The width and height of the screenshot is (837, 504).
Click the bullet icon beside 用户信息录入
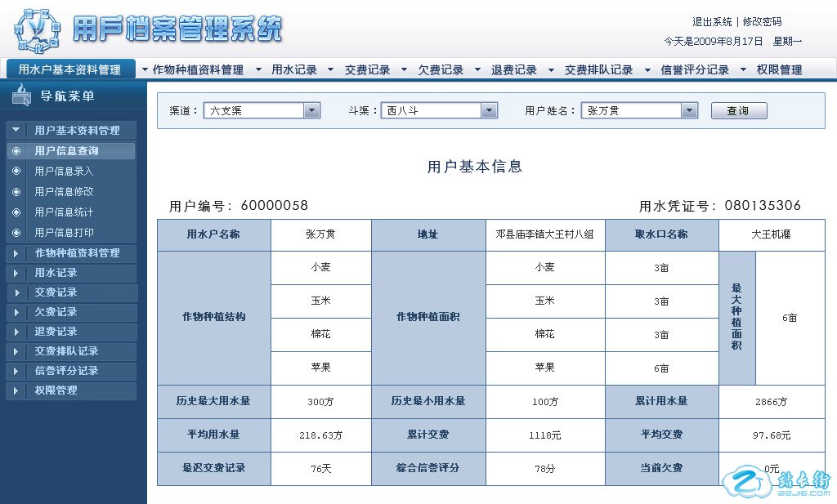click(16, 172)
